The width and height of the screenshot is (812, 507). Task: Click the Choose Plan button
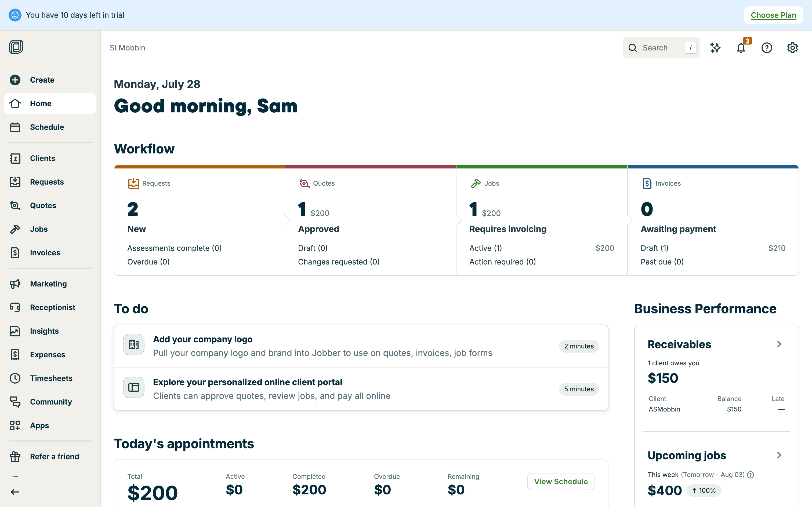pos(773,15)
